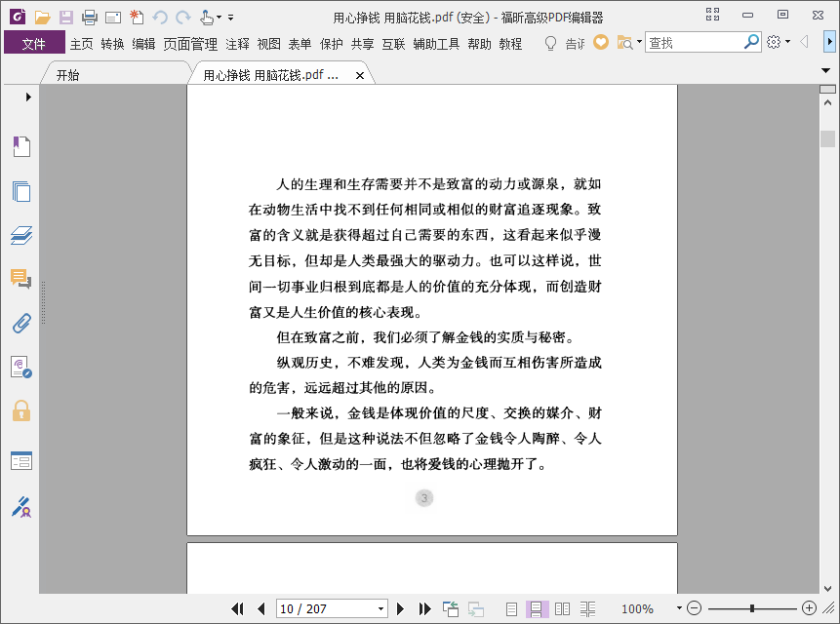Screen dimensions: 840x624
Task: Open the Security lock panel
Action: pos(21,411)
